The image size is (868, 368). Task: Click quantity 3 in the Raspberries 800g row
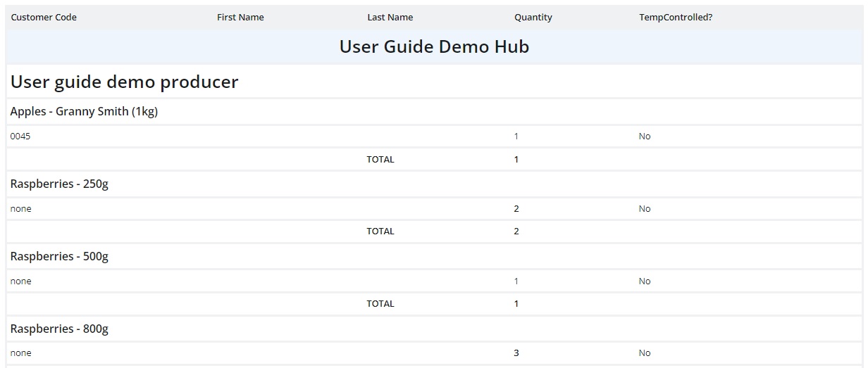pyautogui.click(x=516, y=353)
